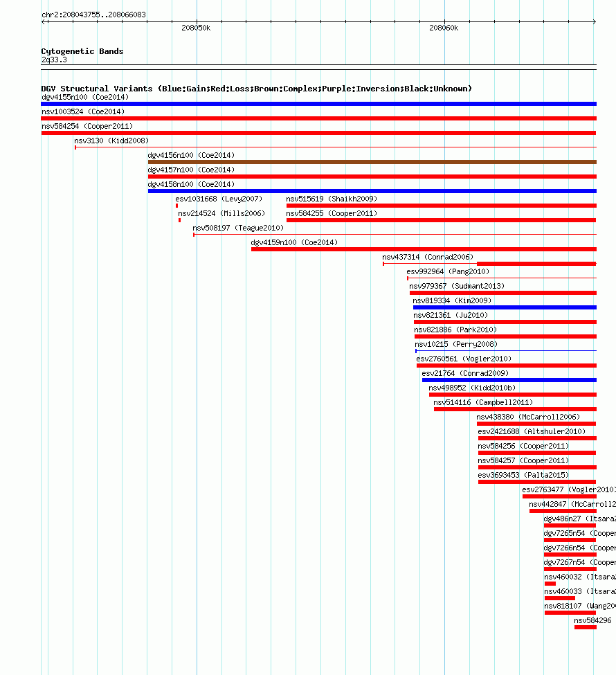This screenshot has width=616, height=675.
Task: Click the Cytogenetic Bands track title
Action: (82, 51)
